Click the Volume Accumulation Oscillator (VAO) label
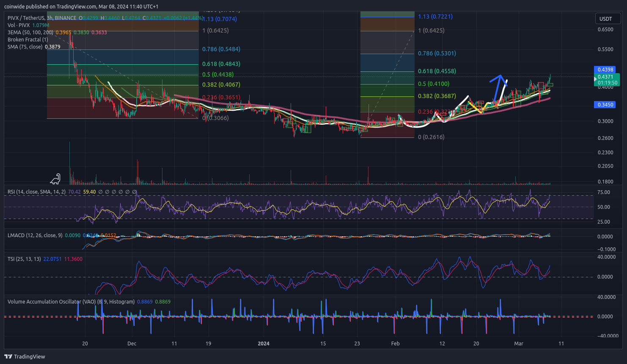 click(x=71, y=302)
